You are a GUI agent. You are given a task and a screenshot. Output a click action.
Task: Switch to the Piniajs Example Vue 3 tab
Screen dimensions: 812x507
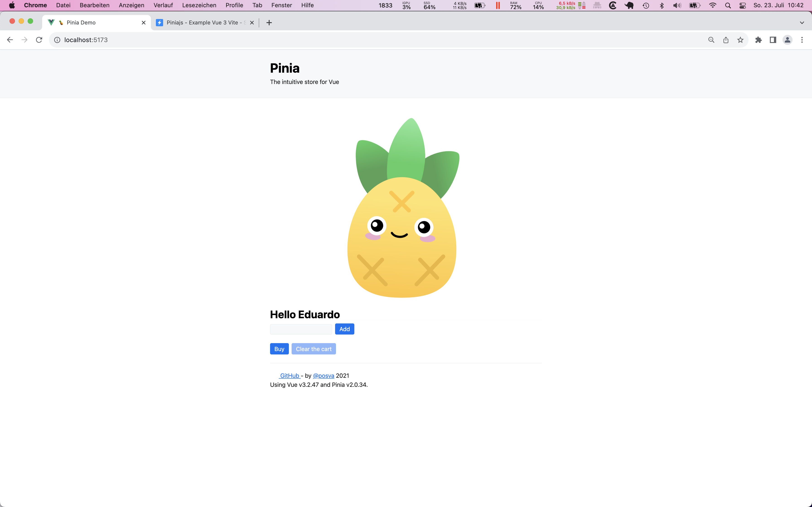tap(201, 22)
